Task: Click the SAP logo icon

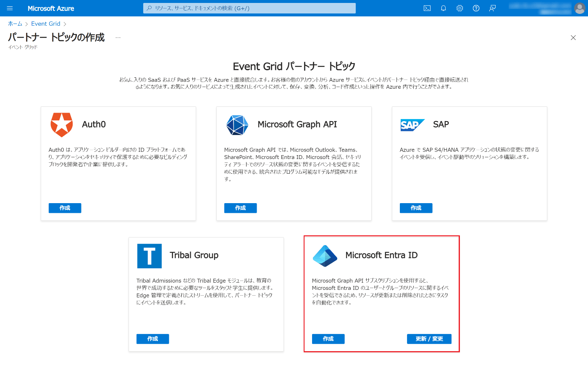Action: pyautogui.click(x=412, y=125)
